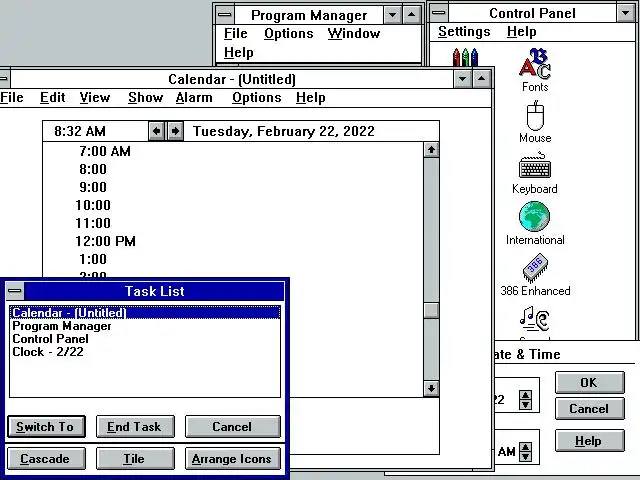The image size is (640, 480).
Task: Click End Task button
Action: tap(135, 427)
